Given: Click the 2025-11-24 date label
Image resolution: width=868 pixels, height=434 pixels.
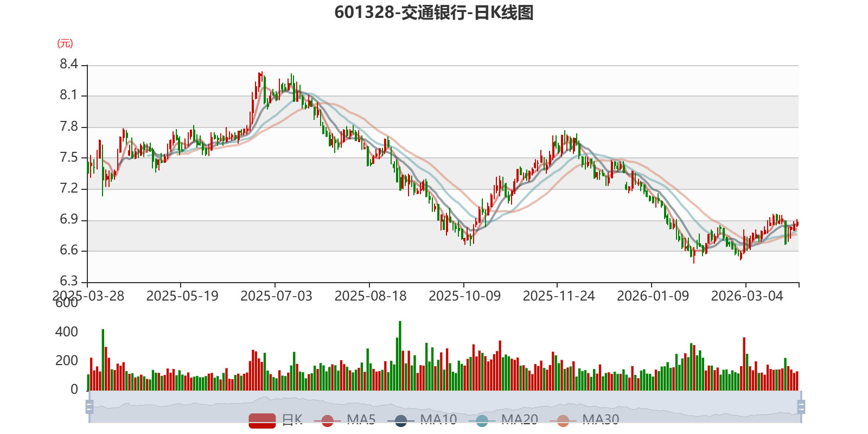Looking at the screenshot, I should [x=559, y=296].
